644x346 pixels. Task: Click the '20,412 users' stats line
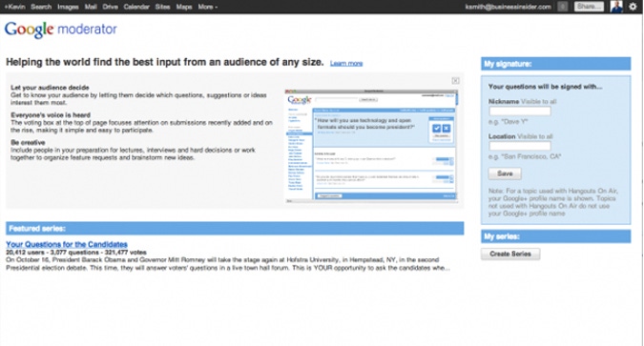(76, 253)
